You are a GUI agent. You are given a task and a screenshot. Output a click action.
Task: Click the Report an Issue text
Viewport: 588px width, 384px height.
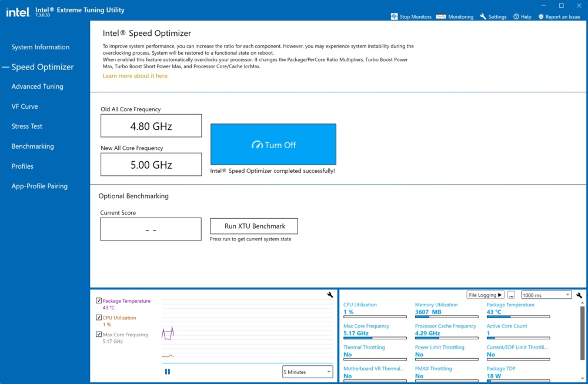click(563, 17)
